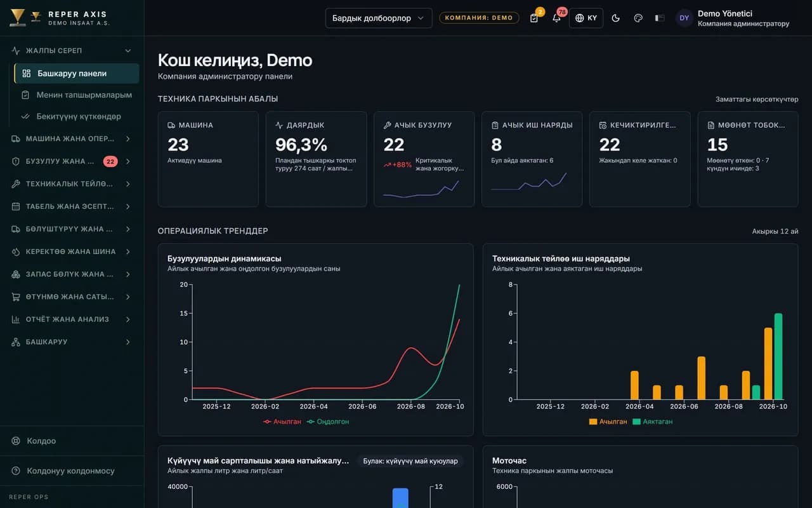Click the bar chart icon for ОТЧЁТ ЖАНА АНАЛИЗ
The image size is (812, 508).
pyautogui.click(x=16, y=319)
